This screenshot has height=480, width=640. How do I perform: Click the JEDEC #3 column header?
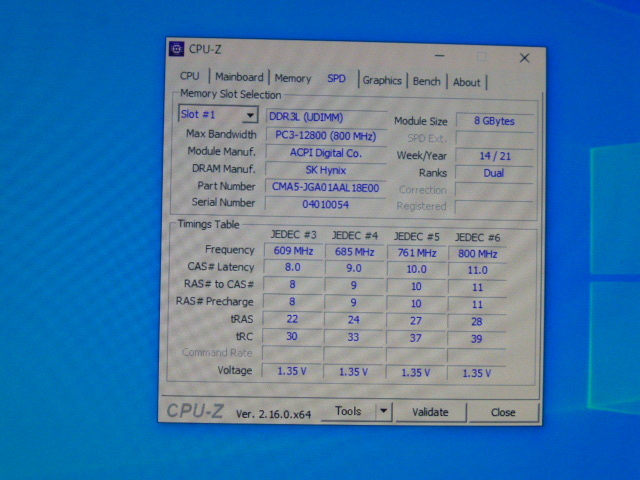[x=293, y=235]
